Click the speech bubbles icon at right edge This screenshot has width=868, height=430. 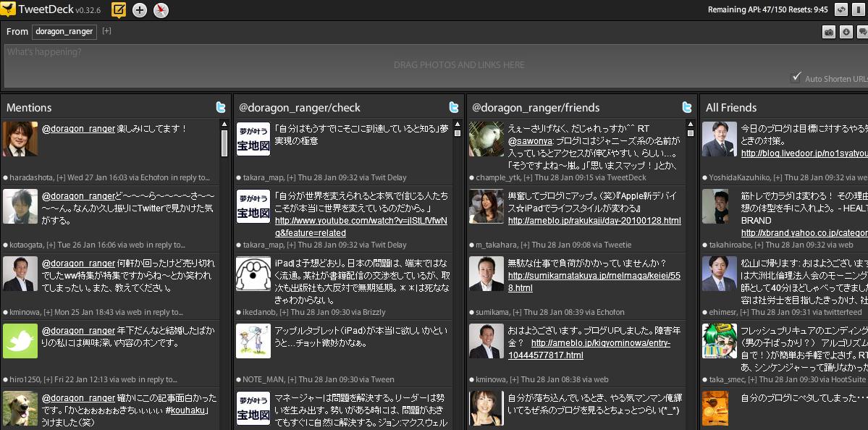tap(862, 32)
